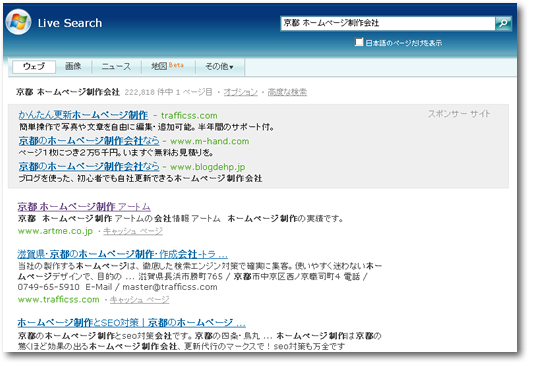Focus the search query input field
The image size is (533, 366).
[388, 23]
